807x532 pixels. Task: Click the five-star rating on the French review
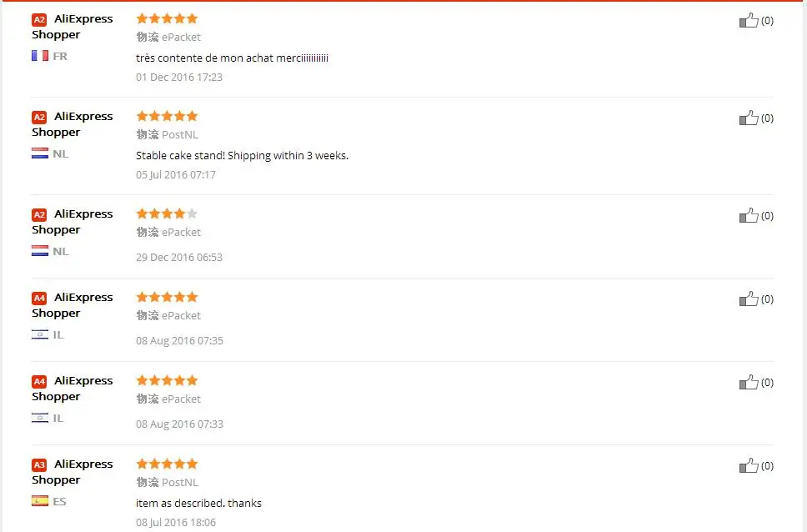(x=167, y=18)
